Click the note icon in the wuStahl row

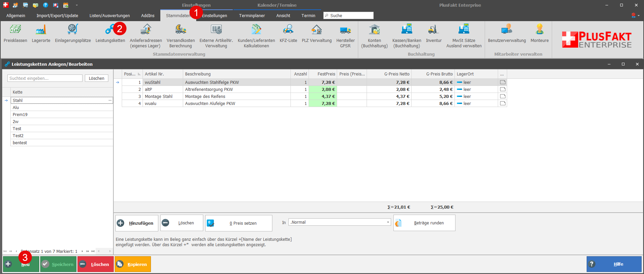pos(502,82)
